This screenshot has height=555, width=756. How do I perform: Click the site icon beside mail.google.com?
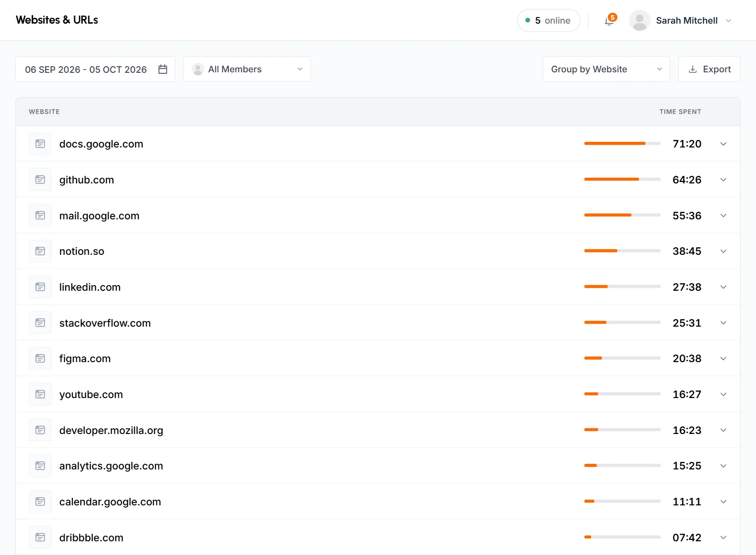[40, 216]
